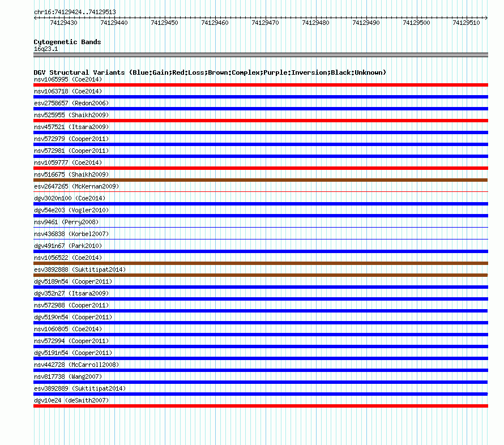Open esv2758657 (Redon2006) variant details
This screenshot has width=504, height=445.
tap(71, 103)
